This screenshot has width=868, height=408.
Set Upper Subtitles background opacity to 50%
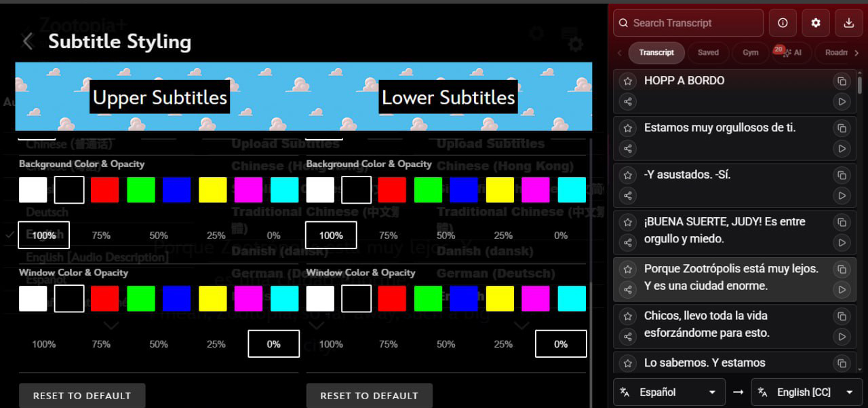[x=159, y=236]
